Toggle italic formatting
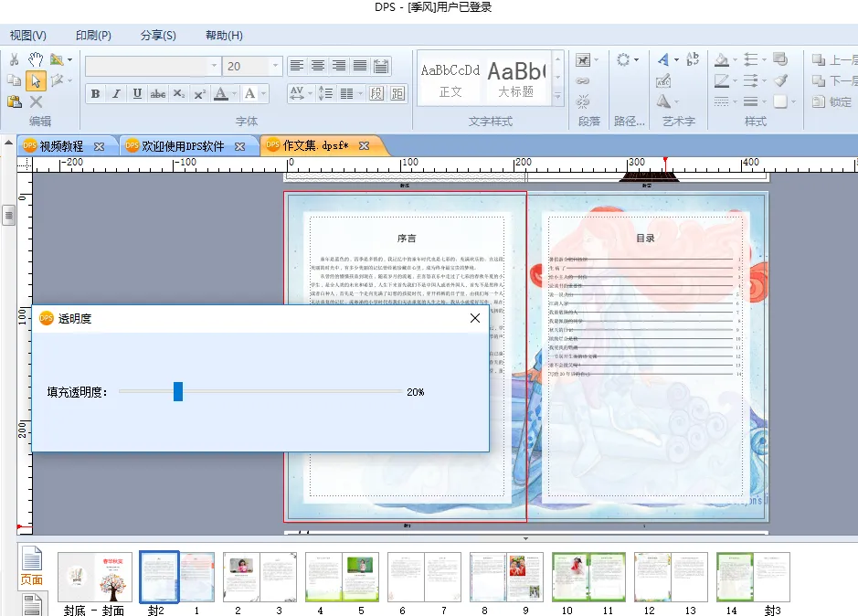 click(x=116, y=93)
